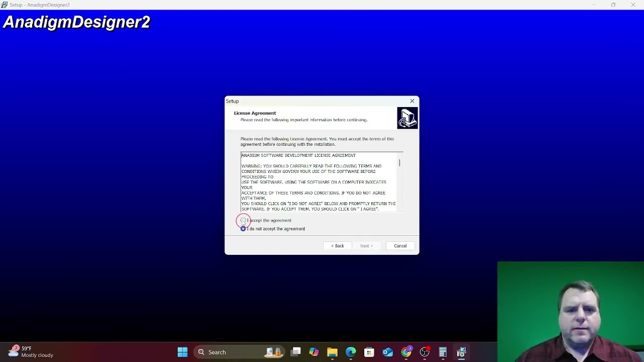
Task: Switch to Google Chrome in taskbar
Action: (406, 352)
